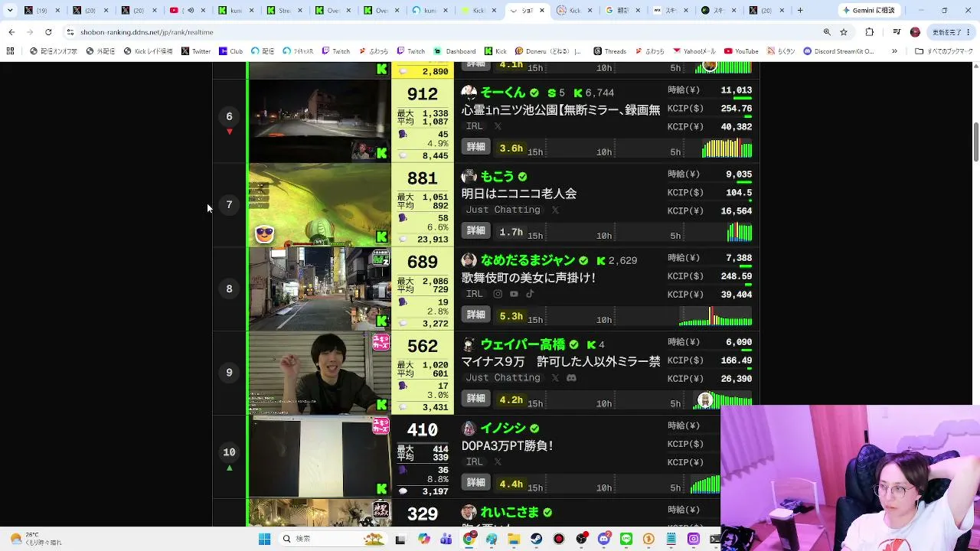Open YouTube bookmark
This screenshot has height=551, width=980.
click(742, 51)
